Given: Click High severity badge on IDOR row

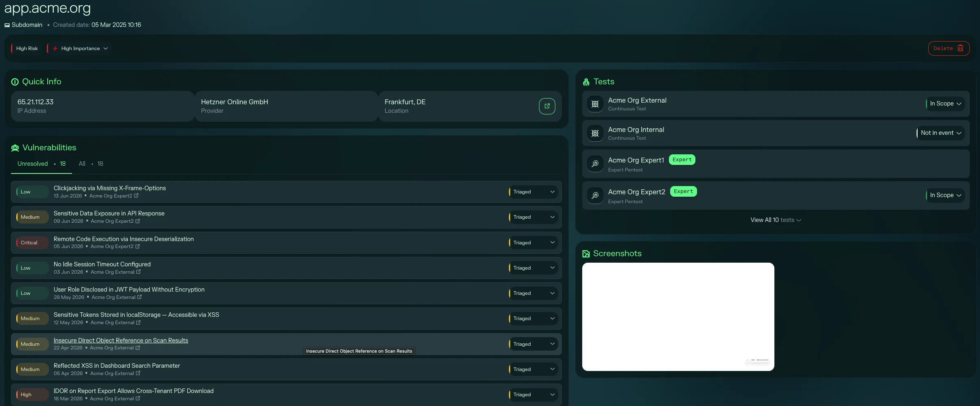Looking at the screenshot, I should click(x=32, y=395).
